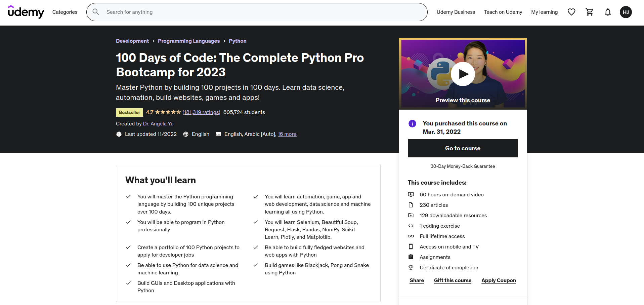Click the search magnifier icon
Screen dimensions: 644x305
point(96,12)
